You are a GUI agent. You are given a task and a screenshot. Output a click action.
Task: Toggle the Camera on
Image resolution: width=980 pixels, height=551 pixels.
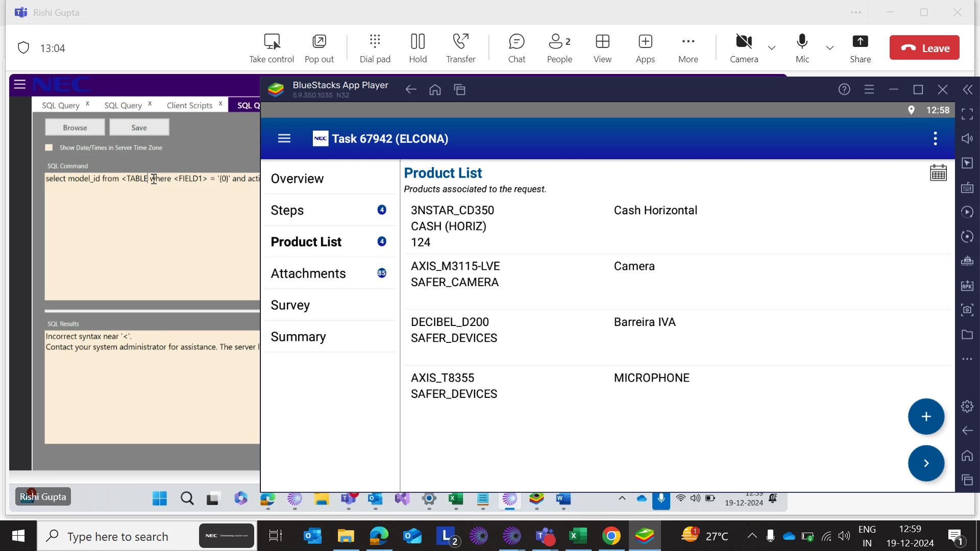[744, 48]
